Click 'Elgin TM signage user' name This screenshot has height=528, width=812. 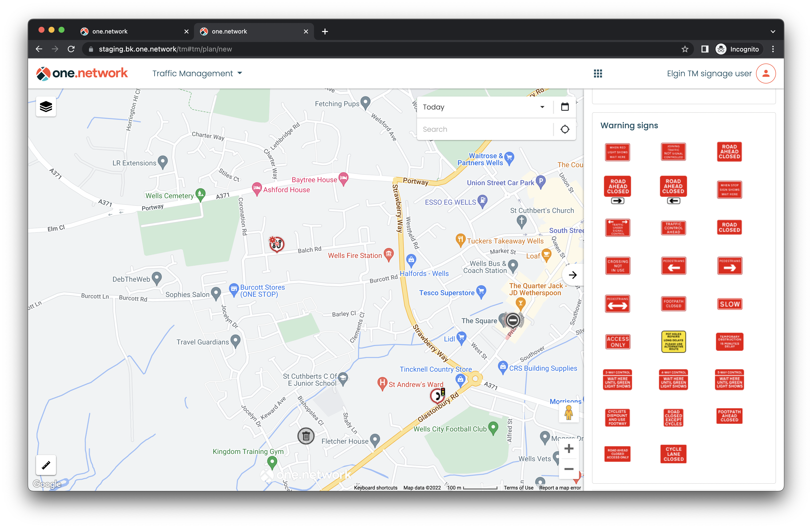click(709, 74)
